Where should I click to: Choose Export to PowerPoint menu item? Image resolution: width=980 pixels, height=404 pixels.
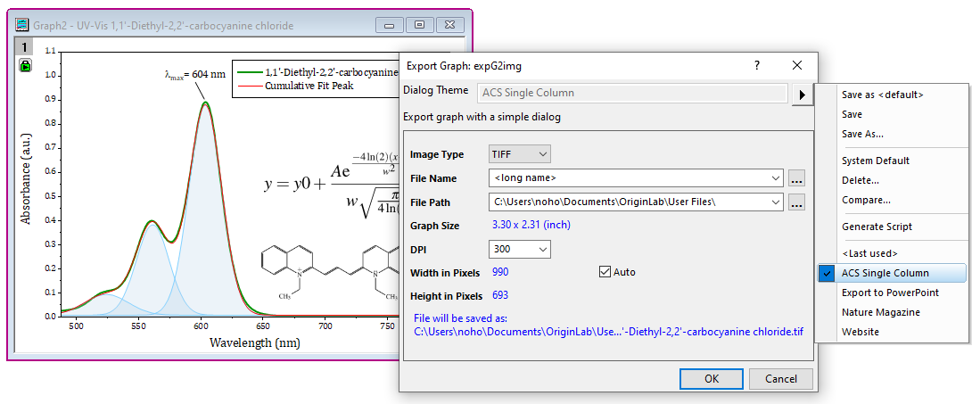coord(889,293)
